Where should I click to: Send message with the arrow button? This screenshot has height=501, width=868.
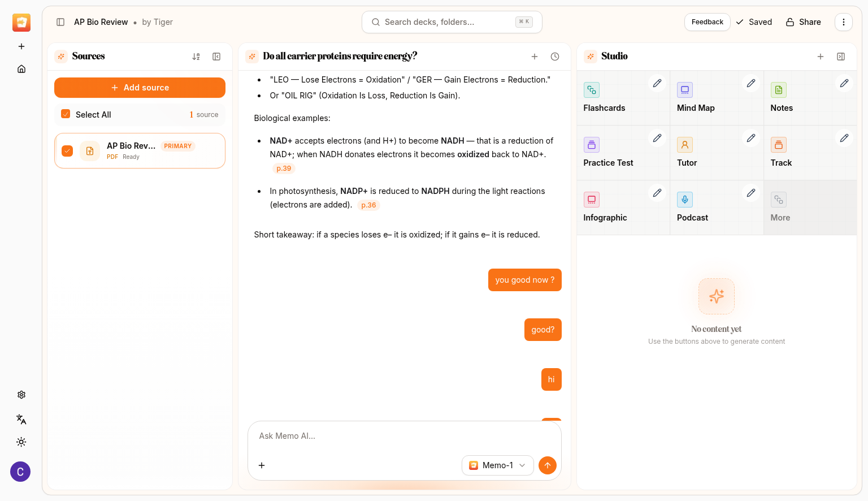click(547, 465)
